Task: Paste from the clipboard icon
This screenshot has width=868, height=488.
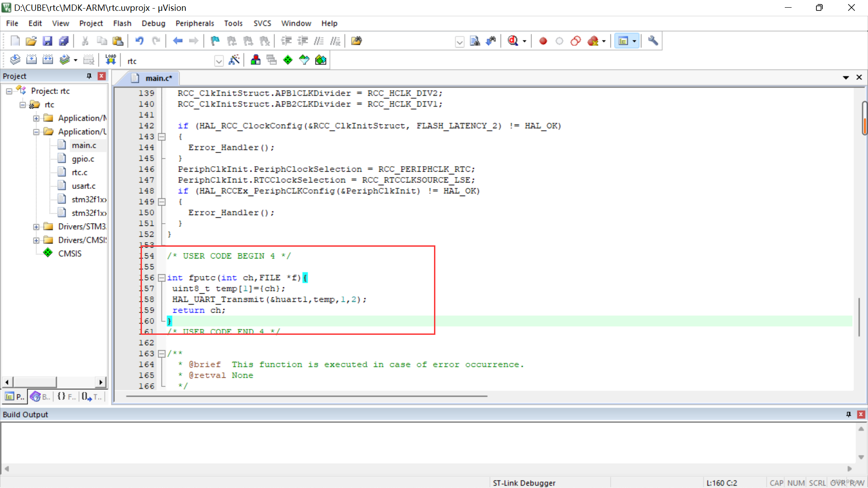Action: coord(118,41)
